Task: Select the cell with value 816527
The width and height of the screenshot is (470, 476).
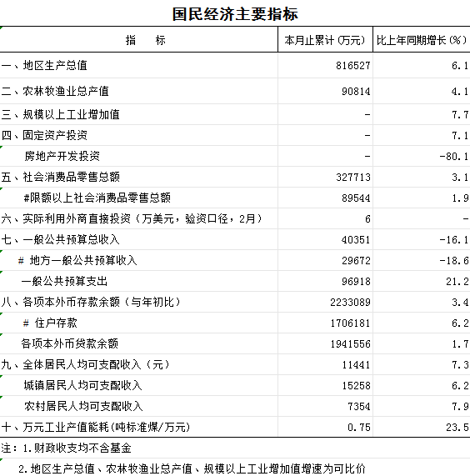Action: click(x=325, y=65)
